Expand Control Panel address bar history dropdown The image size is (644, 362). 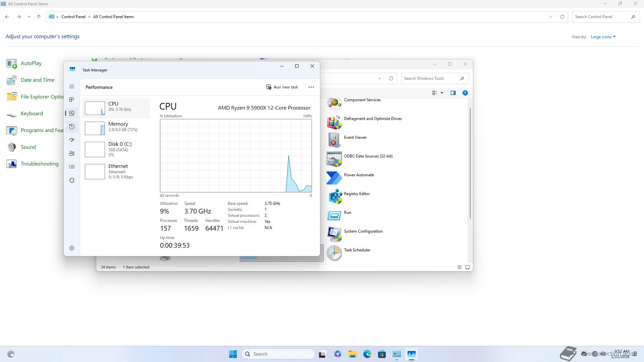pyautogui.click(x=550, y=17)
